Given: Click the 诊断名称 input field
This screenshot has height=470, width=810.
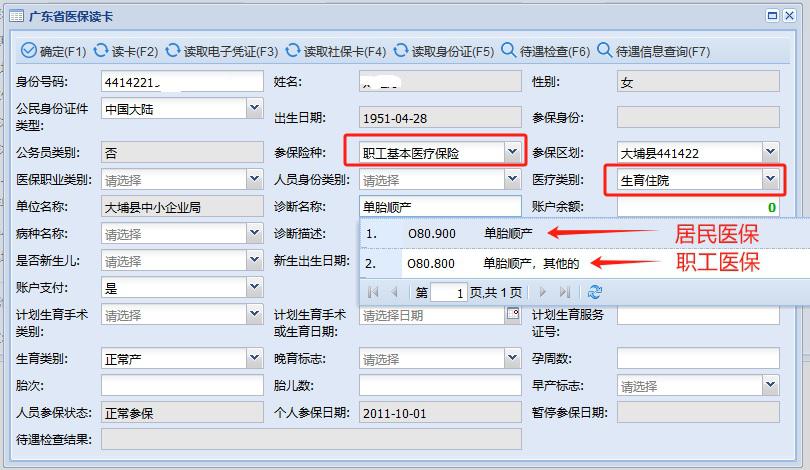Looking at the screenshot, I should coord(440,207).
